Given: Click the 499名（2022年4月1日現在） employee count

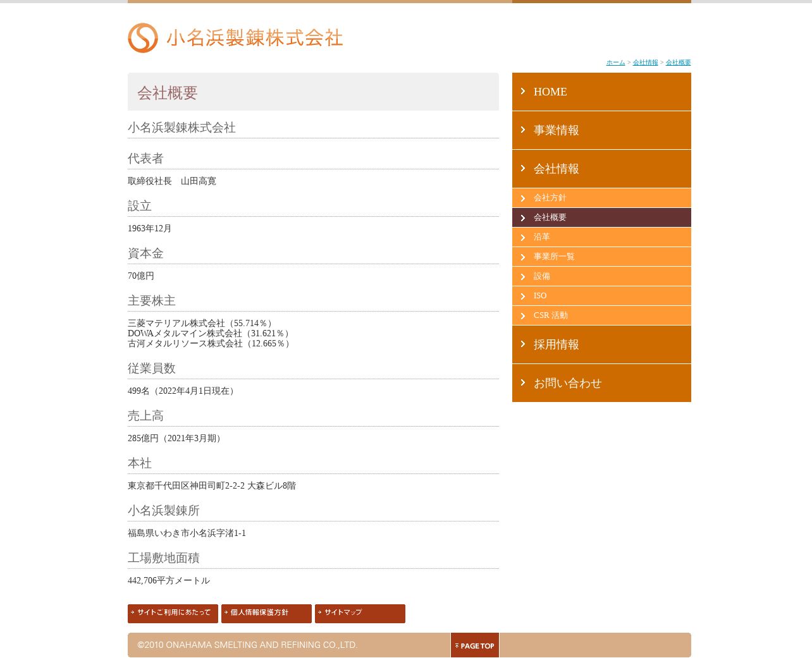Looking at the screenshot, I should pos(183,391).
